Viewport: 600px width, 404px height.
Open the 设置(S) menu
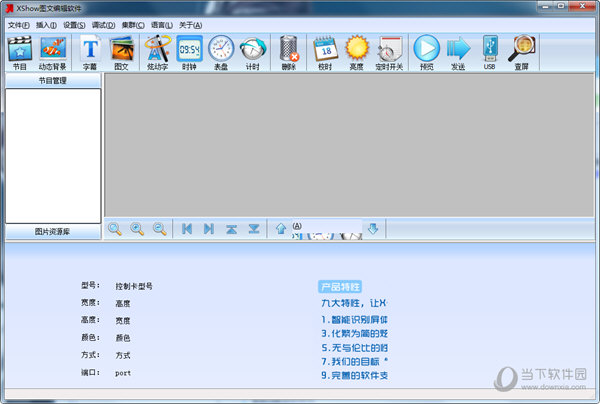74,25
